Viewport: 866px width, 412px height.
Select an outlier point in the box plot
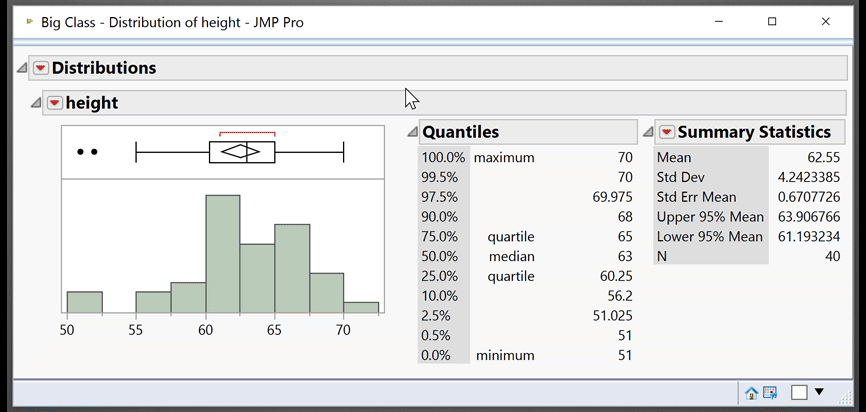click(81, 152)
